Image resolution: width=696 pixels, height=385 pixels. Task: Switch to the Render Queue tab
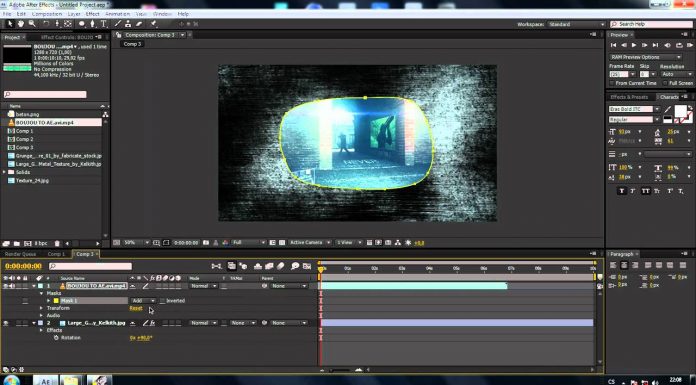(20, 254)
